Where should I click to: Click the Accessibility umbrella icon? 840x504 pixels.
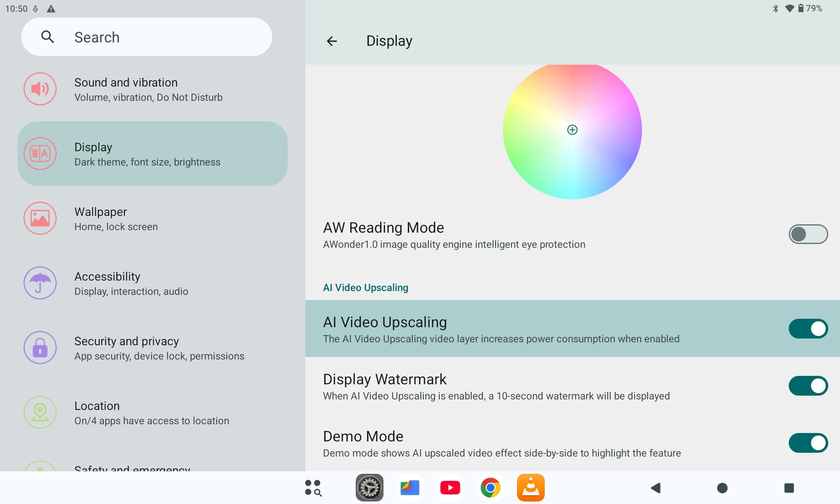coord(40,283)
